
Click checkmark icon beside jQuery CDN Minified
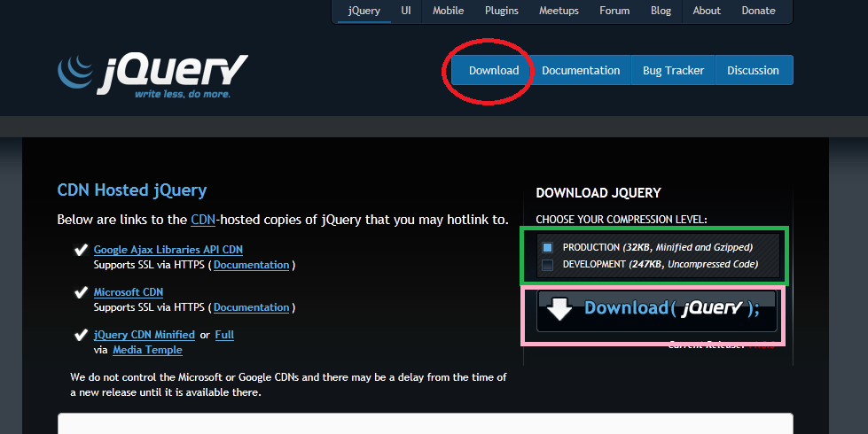(x=81, y=335)
